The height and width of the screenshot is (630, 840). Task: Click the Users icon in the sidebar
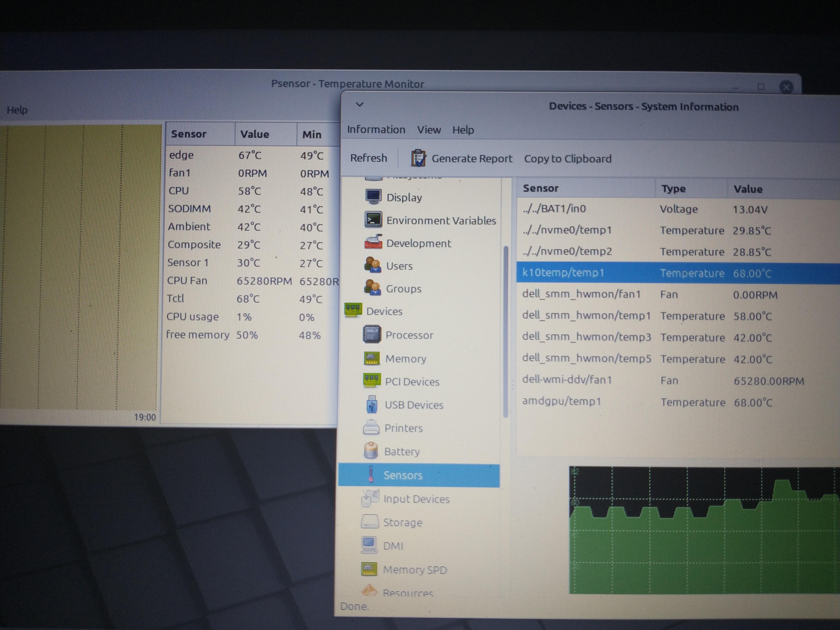pos(373,265)
